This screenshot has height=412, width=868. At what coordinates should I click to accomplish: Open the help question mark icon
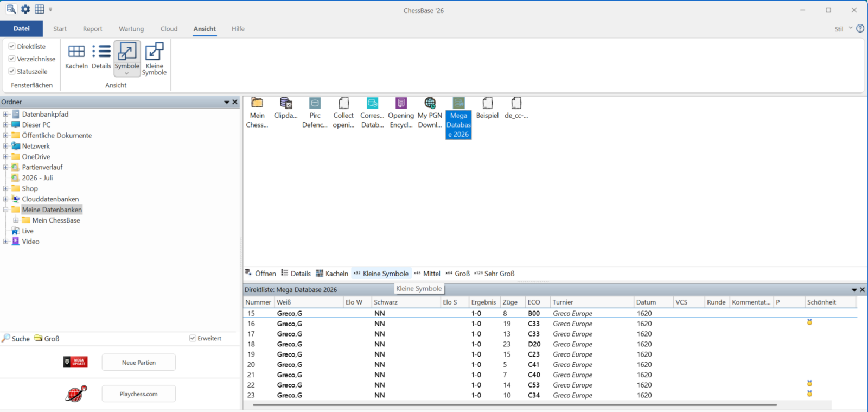(x=860, y=29)
